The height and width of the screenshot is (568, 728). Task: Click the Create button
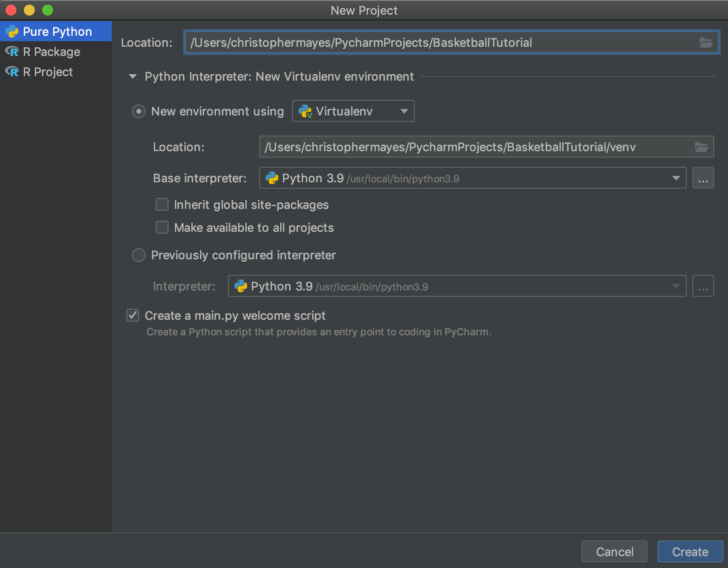point(690,552)
